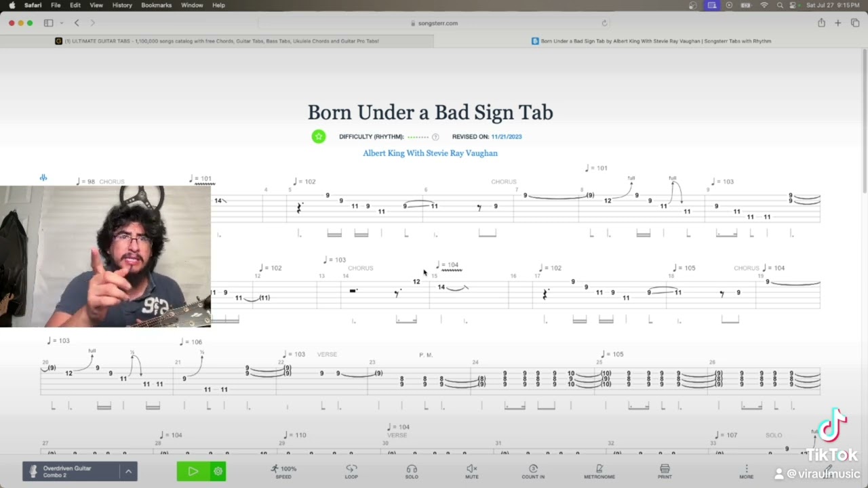Open the History menu
The height and width of the screenshot is (488, 868).
[x=122, y=5]
